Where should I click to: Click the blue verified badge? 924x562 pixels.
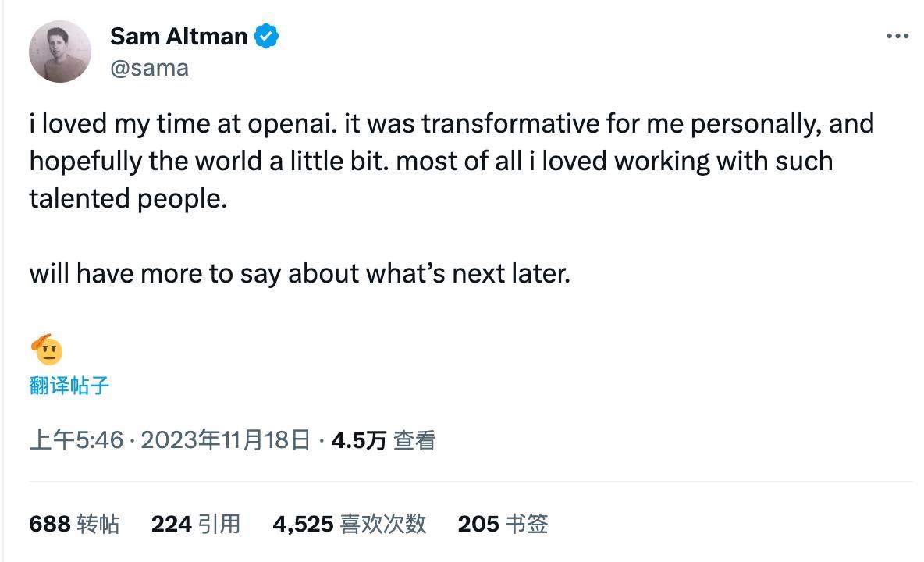click(x=267, y=36)
